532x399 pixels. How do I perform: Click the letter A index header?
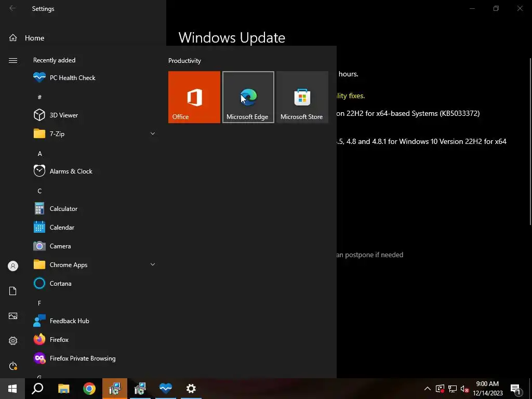click(x=39, y=154)
